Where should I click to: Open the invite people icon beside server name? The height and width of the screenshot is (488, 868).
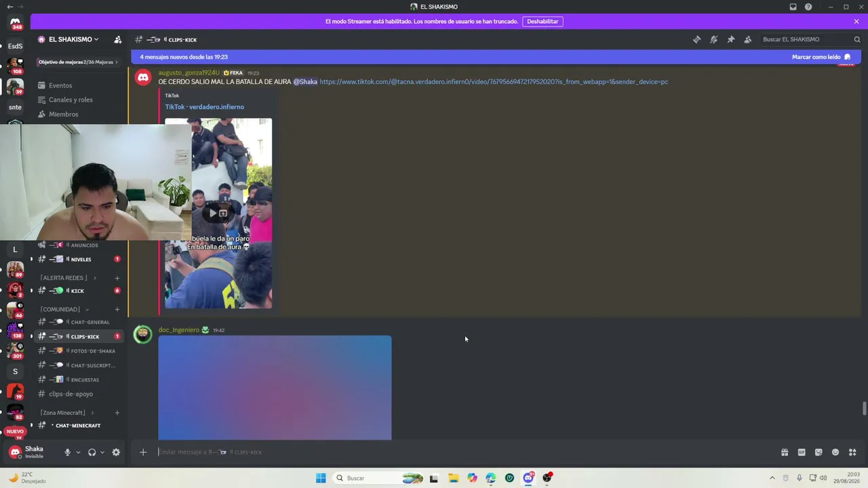[x=118, y=39]
